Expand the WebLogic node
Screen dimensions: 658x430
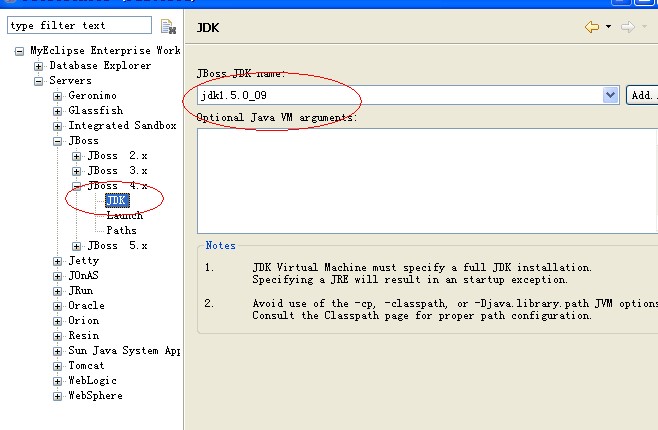point(57,381)
